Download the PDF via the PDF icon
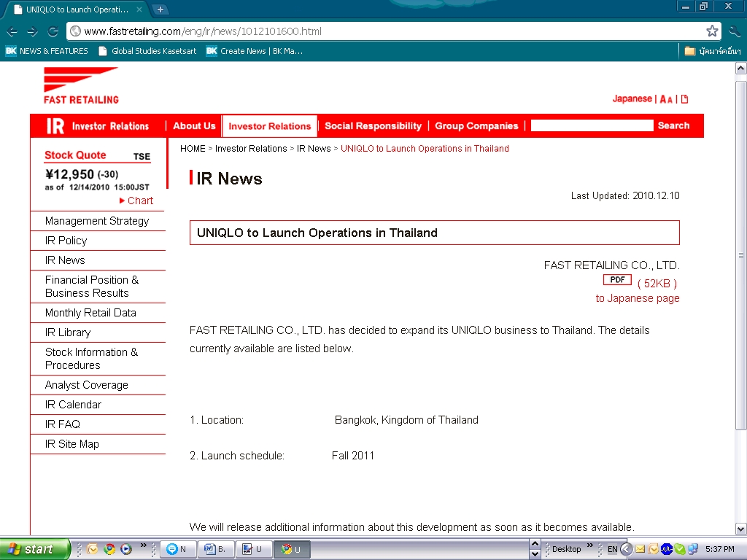This screenshot has height=560, width=747. click(617, 279)
